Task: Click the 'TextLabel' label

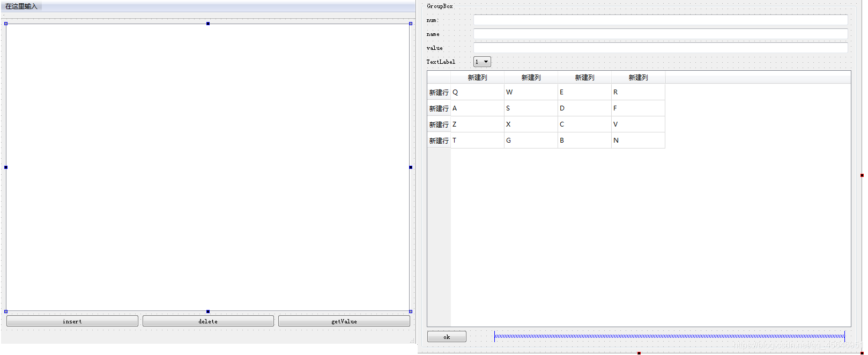Action: [x=441, y=62]
